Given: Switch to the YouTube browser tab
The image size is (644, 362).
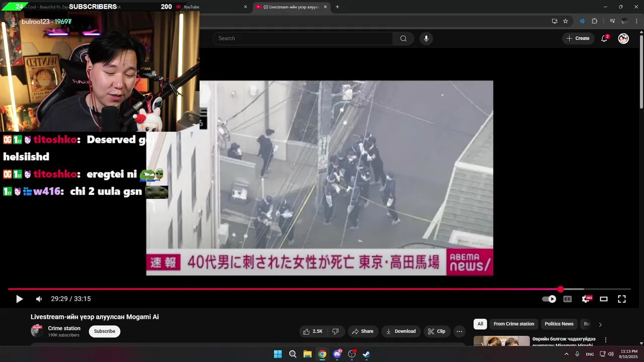Looking at the screenshot, I should click(211, 7).
